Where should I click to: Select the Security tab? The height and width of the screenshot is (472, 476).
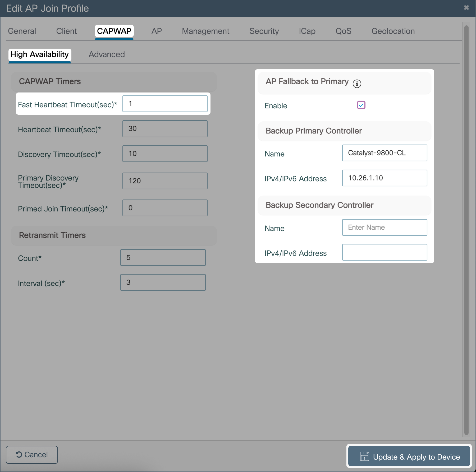tap(264, 31)
